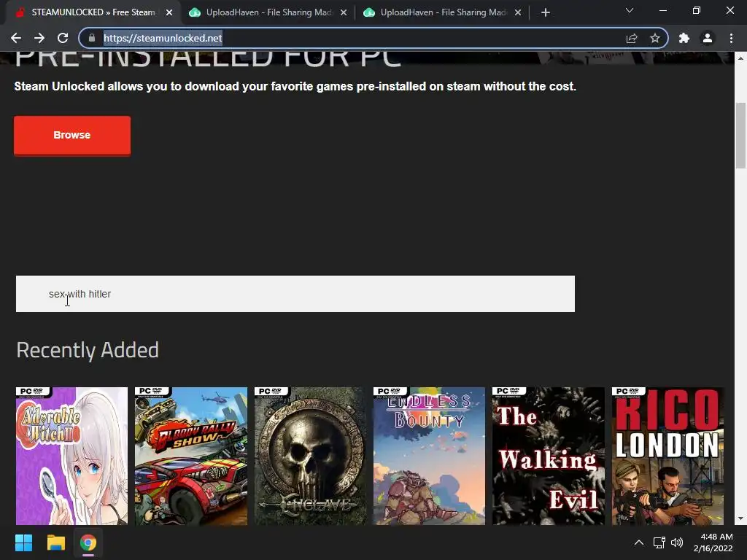Restore down the Chrome window
747x560 pixels.
click(697, 10)
